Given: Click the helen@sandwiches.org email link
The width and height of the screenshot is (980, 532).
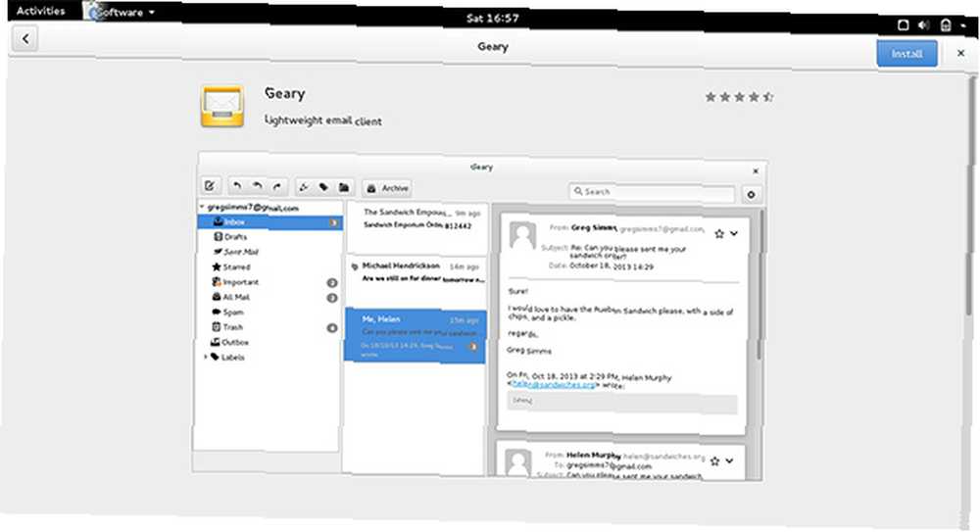Looking at the screenshot, I should click(x=553, y=384).
